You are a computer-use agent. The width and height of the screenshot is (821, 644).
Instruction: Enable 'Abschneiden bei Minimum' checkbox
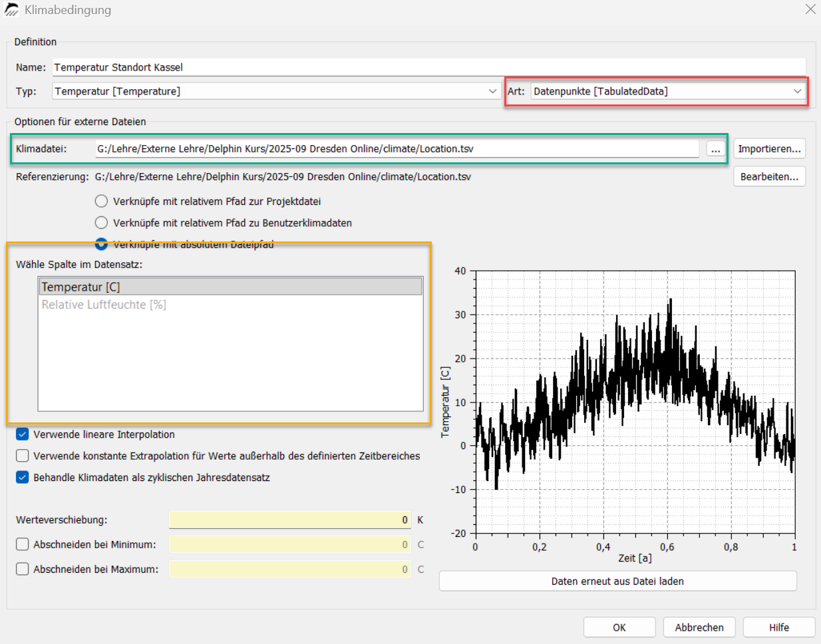(x=23, y=544)
